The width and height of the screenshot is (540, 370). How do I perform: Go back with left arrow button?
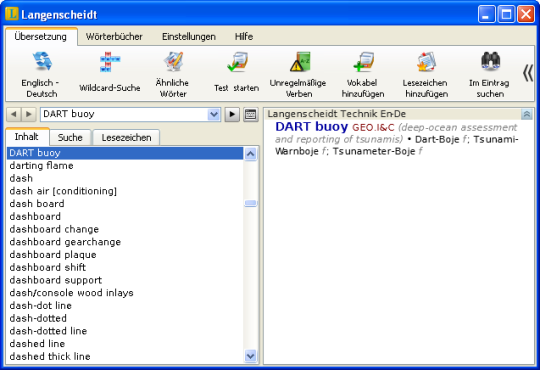point(14,114)
